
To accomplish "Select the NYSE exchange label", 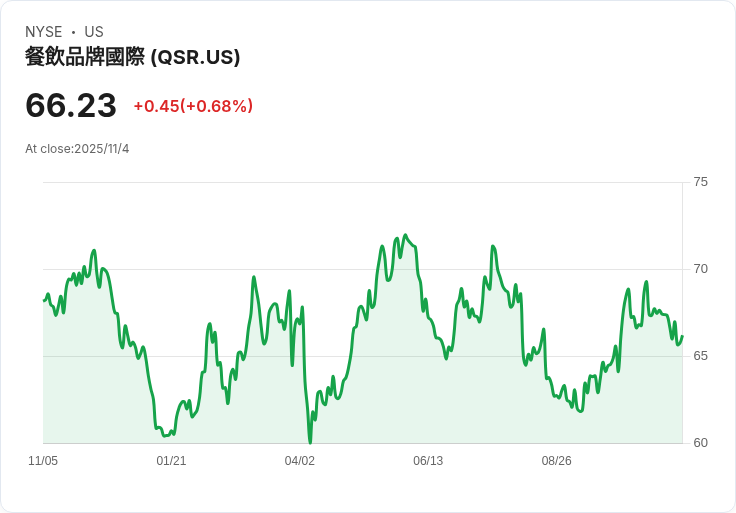I will tap(44, 32).
